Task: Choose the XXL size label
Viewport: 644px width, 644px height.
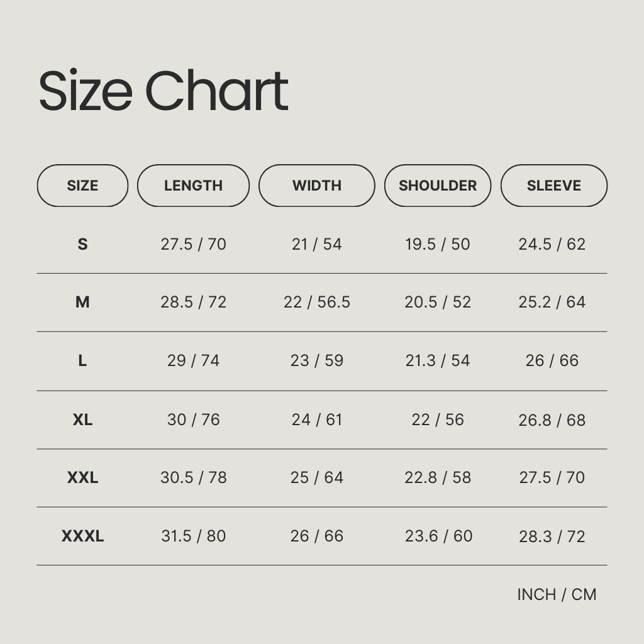Action: [x=82, y=477]
